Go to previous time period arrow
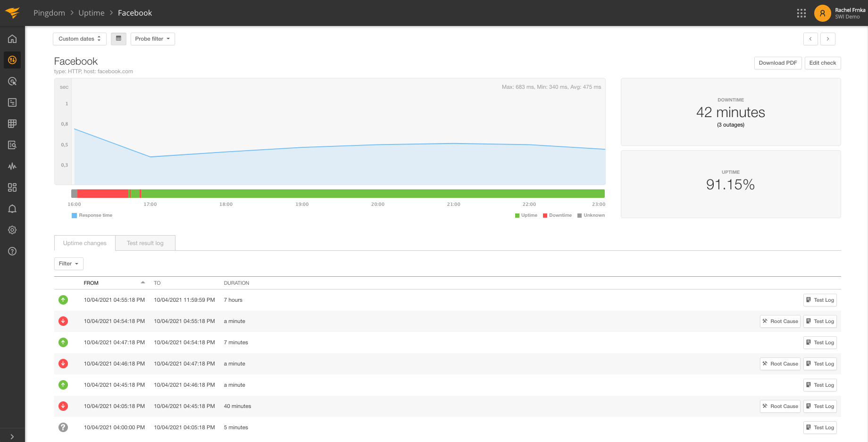Image resolution: width=868 pixels, height=442 pixels. [x=810, y=39]
